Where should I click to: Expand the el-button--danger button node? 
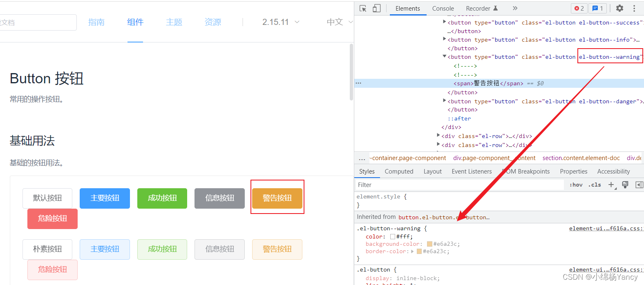[445, 101]
